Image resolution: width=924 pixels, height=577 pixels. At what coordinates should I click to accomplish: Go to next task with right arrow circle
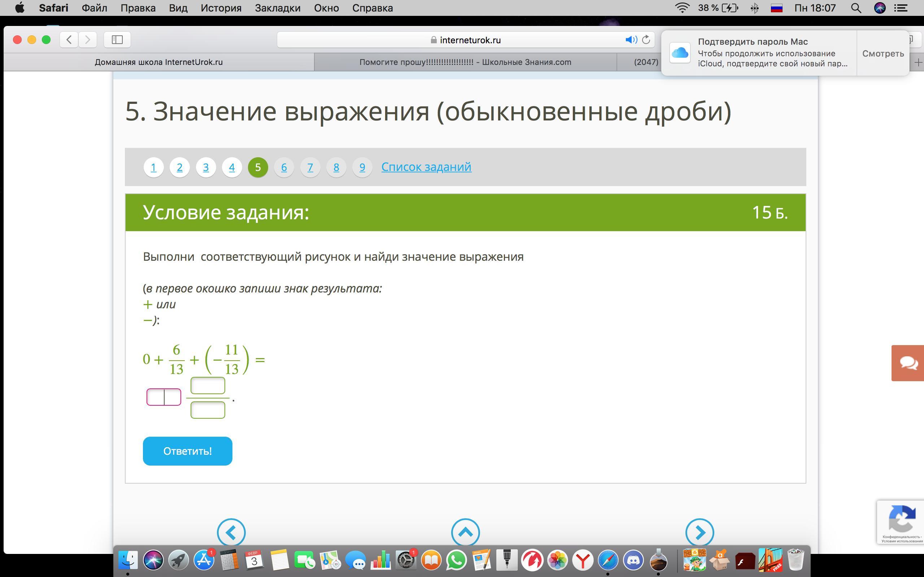point(699,532)
